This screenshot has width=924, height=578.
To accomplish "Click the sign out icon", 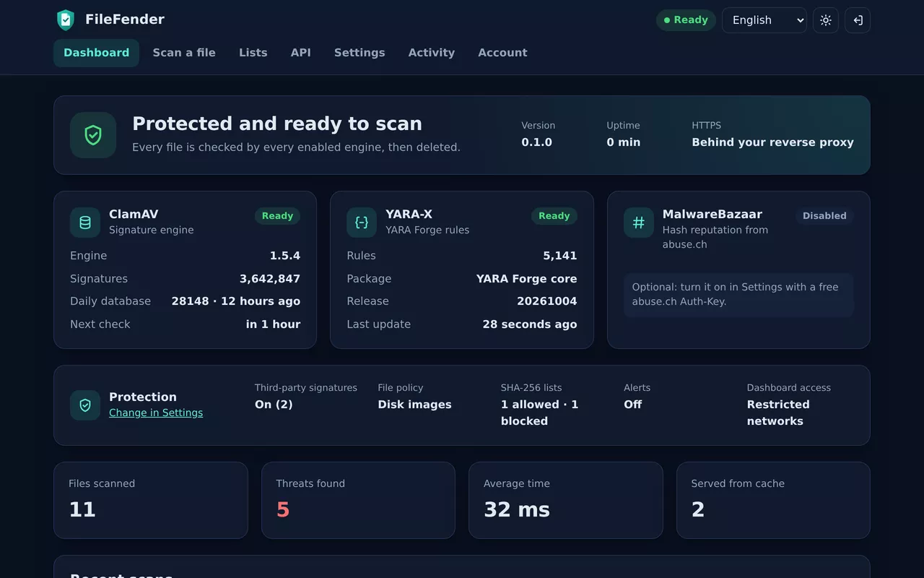I will [x=858, y=20].
